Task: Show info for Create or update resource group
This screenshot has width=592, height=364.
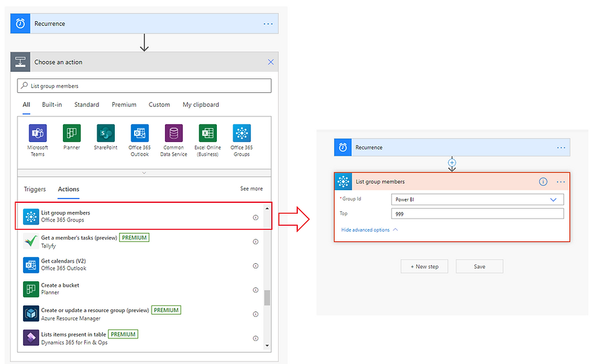Action: [x=256, y=315]
